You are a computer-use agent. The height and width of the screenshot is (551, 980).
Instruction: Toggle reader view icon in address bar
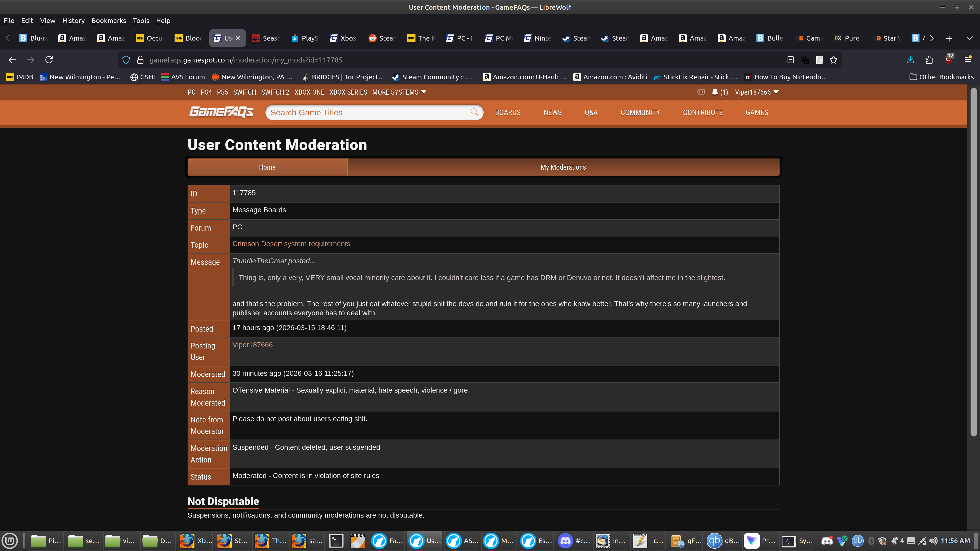coord(790,60)
